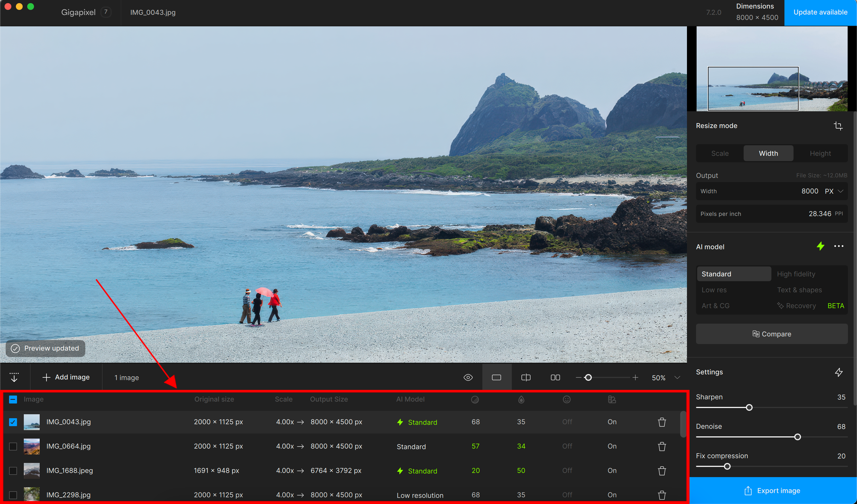Adjust the Denoise slider handle
The height and width of the screenshot is (504, 857).
[797, 437]
